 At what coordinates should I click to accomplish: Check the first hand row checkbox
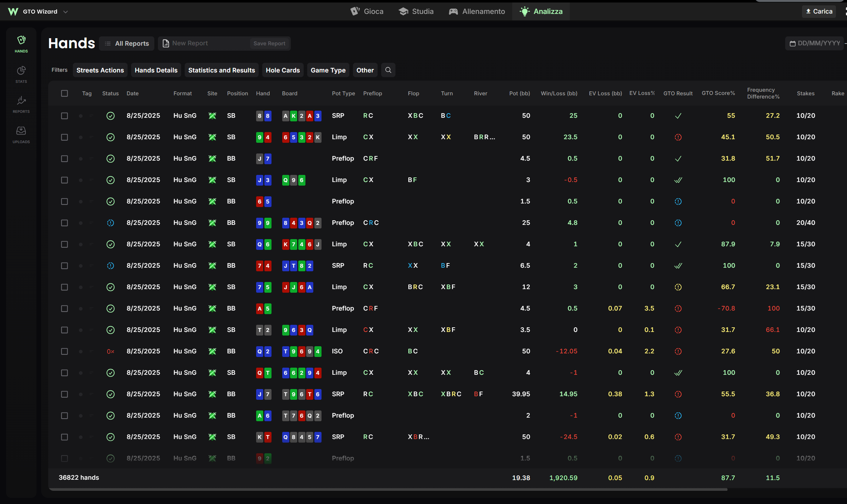click(65, 116)
